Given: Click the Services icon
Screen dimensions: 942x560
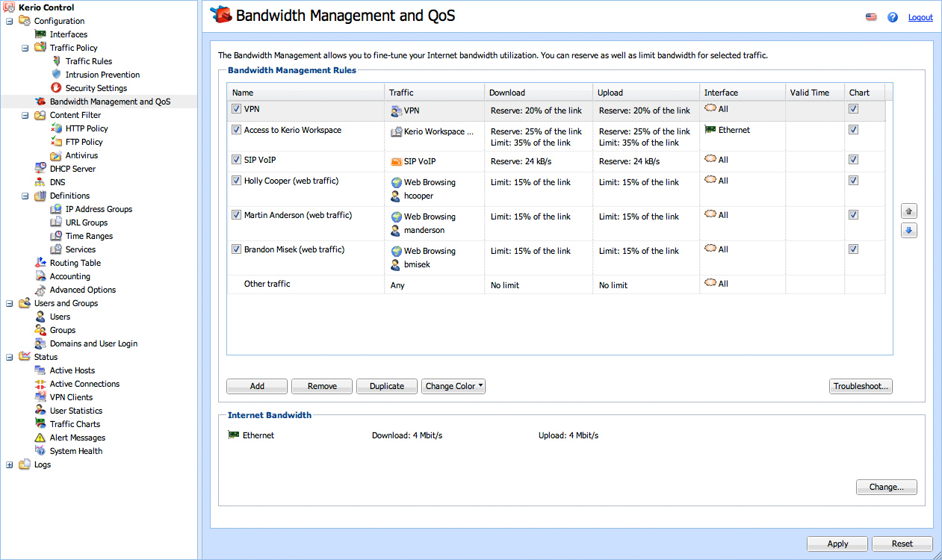Looking at the screenshot, I should 57,249.
